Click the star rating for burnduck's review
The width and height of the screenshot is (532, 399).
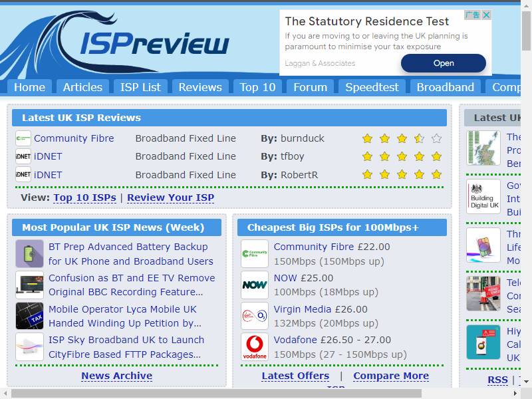402,138
